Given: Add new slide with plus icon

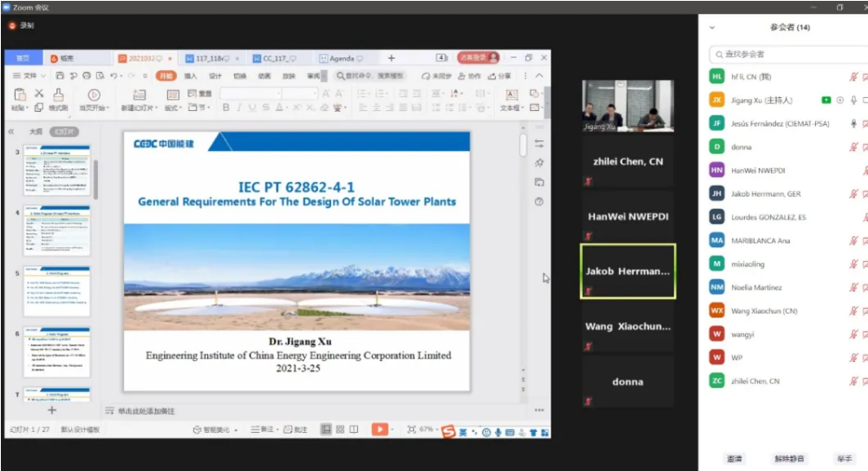Looking at the screenshot, I should (51, 410).
